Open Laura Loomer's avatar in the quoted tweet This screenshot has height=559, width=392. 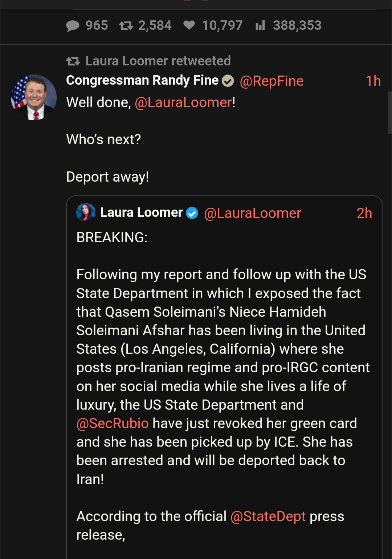point(86,212)
